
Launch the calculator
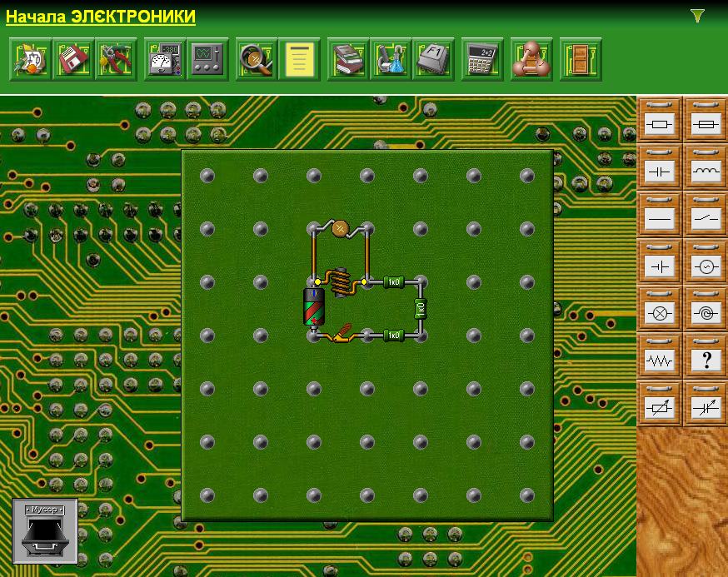(x=482, y=59)
